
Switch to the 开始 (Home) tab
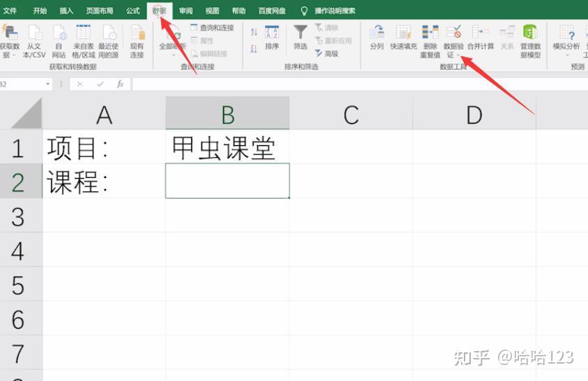40,10
